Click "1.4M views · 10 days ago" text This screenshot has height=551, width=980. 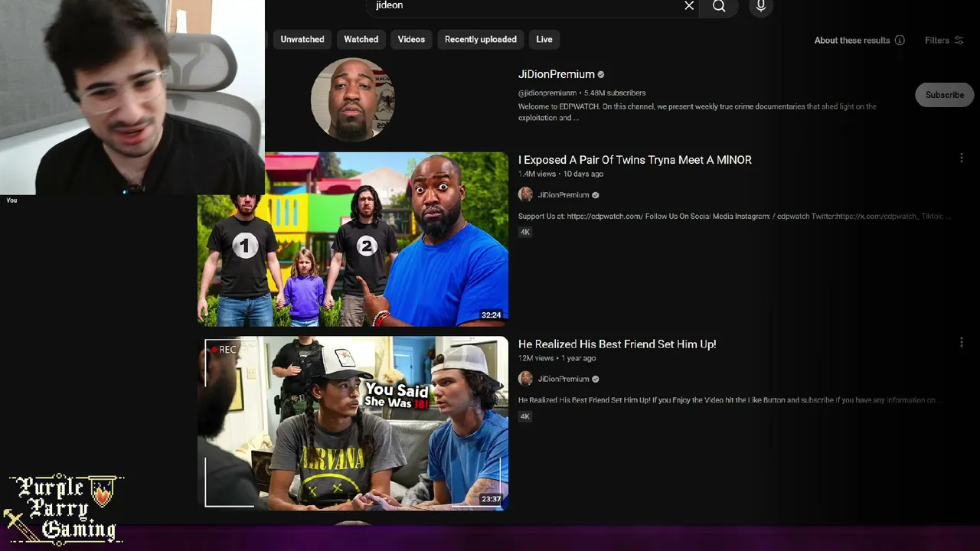tap(561, 174)
